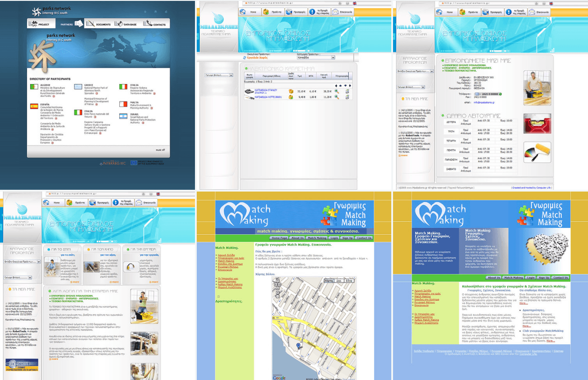Screen dimensions: 588x380
Task: Switch the map to Δορ satellite view
Action: tap(339, 280)
